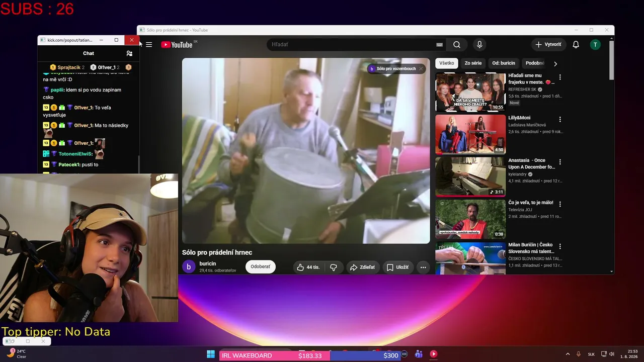Open the "Anastasia - Once Upon A December" title
The height and width of the screenshot is (362, 644).
click(531, 163)
